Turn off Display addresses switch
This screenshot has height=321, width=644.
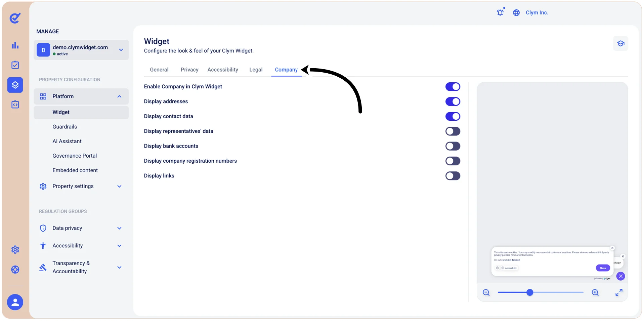pyautogui.click(x=453, y=102)
